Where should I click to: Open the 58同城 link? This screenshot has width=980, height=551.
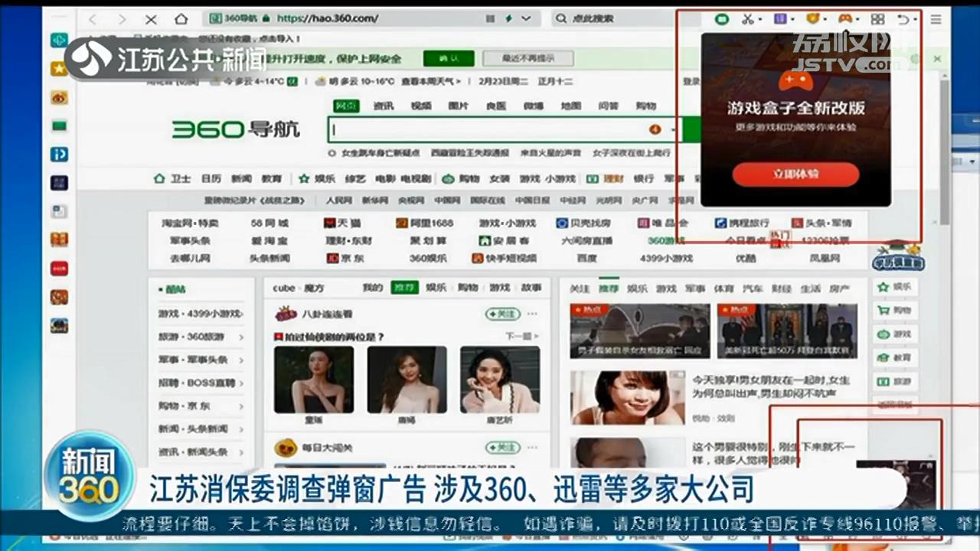[x=269, y=223]
